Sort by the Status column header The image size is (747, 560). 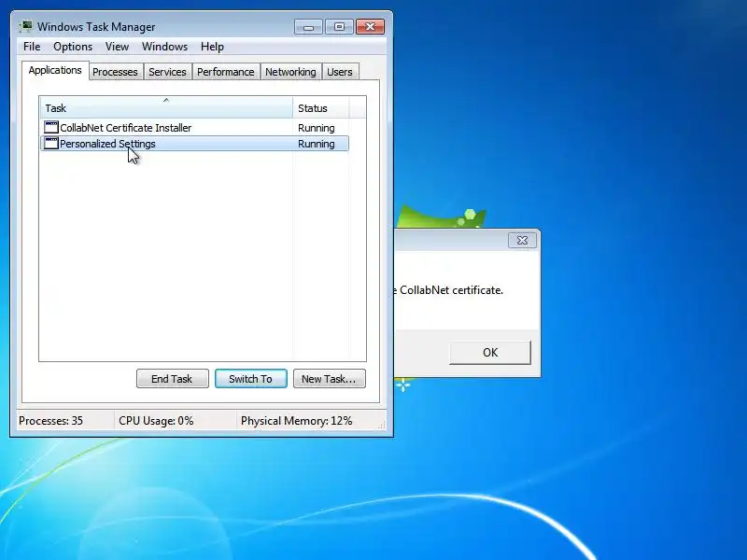point(321,108)
